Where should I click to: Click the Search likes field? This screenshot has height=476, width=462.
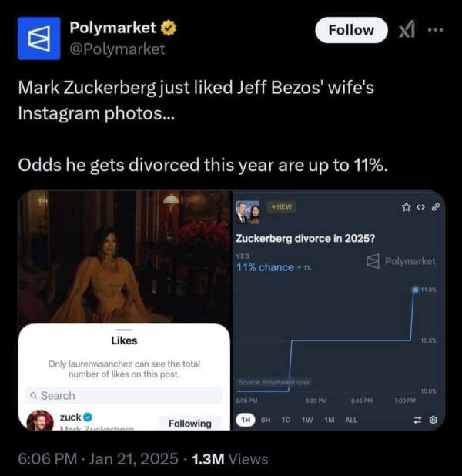click(125, 395)
